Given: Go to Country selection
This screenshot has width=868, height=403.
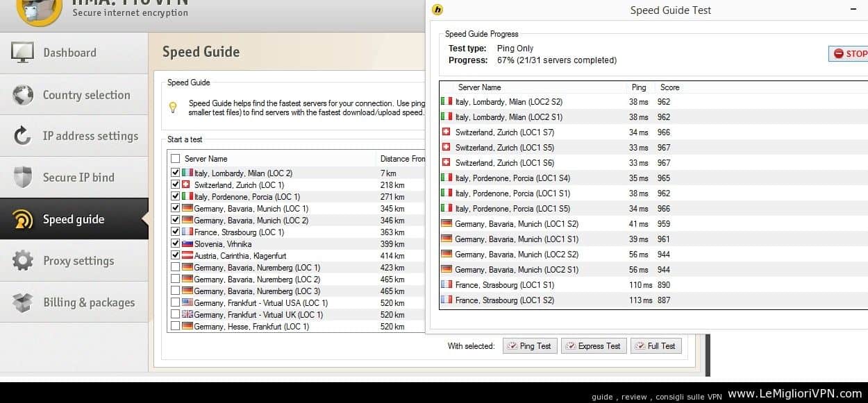Looking at the screenshot, I should 74,95.
